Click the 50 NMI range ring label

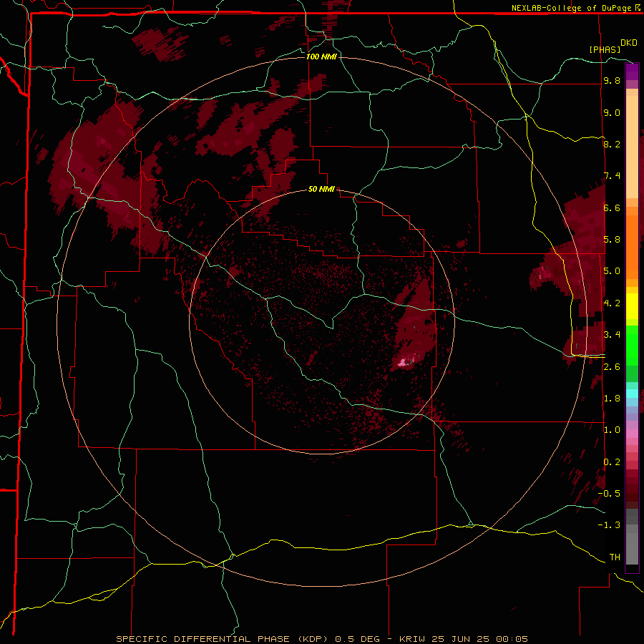(x=321, y=189)
